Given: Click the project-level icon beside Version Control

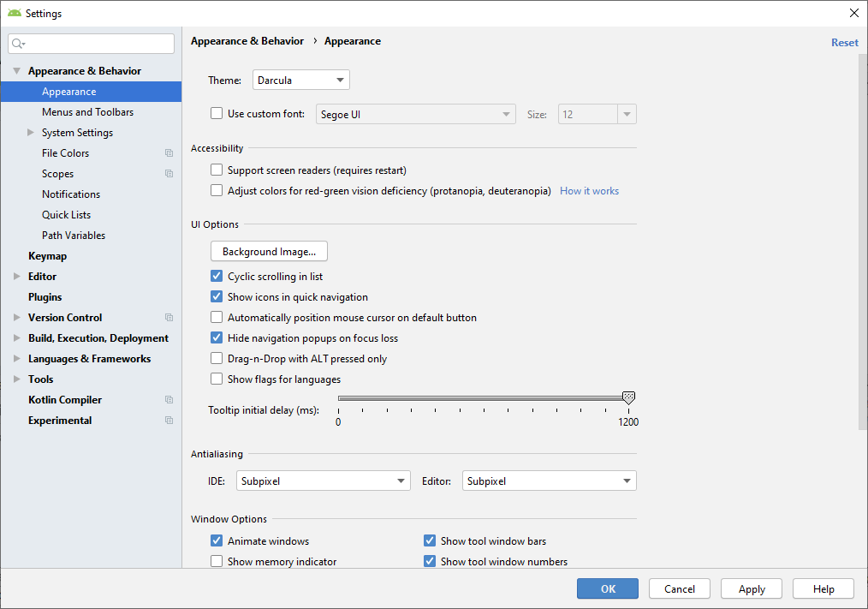Looking at the screenshot, I should click(169, 318).
